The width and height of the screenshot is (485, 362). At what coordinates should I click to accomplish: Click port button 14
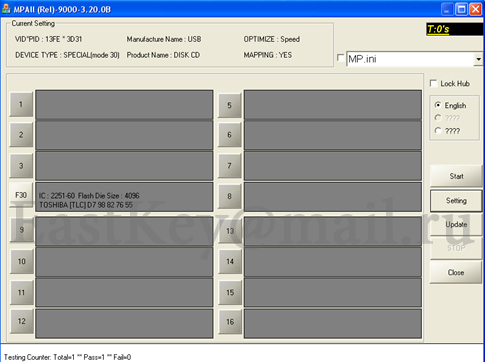230,261
